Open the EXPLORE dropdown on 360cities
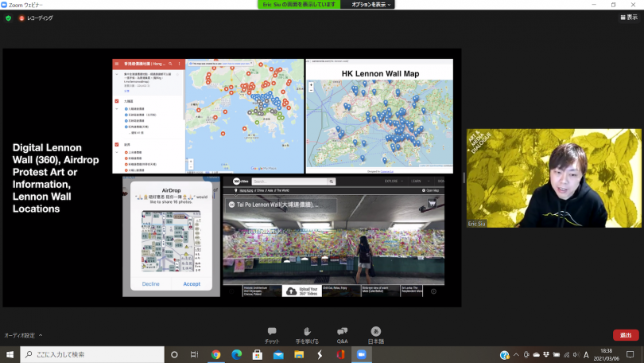The image size is (644, 363). [394, 181]
